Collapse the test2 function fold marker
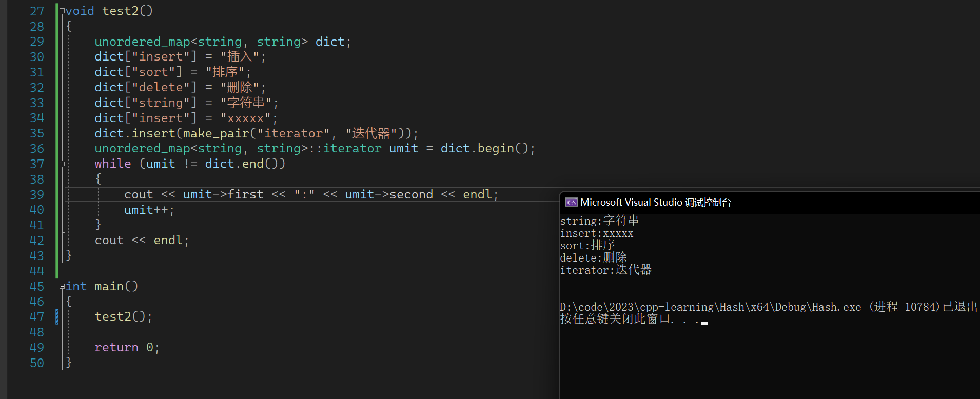 [x=62, y=11]
